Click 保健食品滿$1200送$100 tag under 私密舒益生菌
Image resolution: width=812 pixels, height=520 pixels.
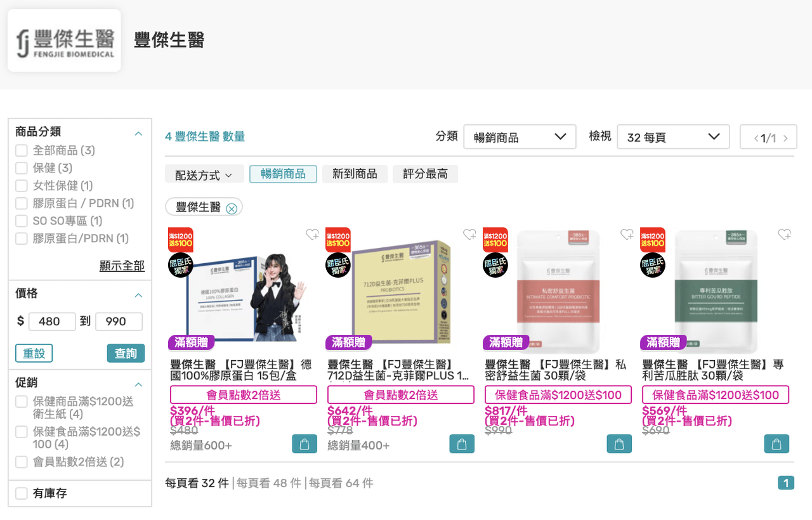pos(558,394)
